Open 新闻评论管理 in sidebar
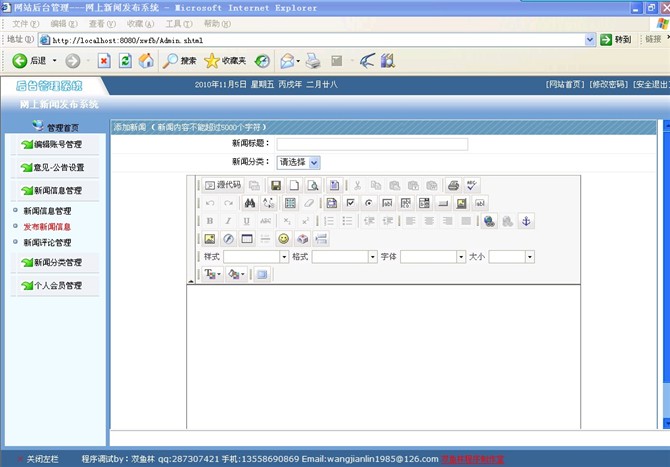Viewport: 670px width, 467px height. [x=47, y=242]
